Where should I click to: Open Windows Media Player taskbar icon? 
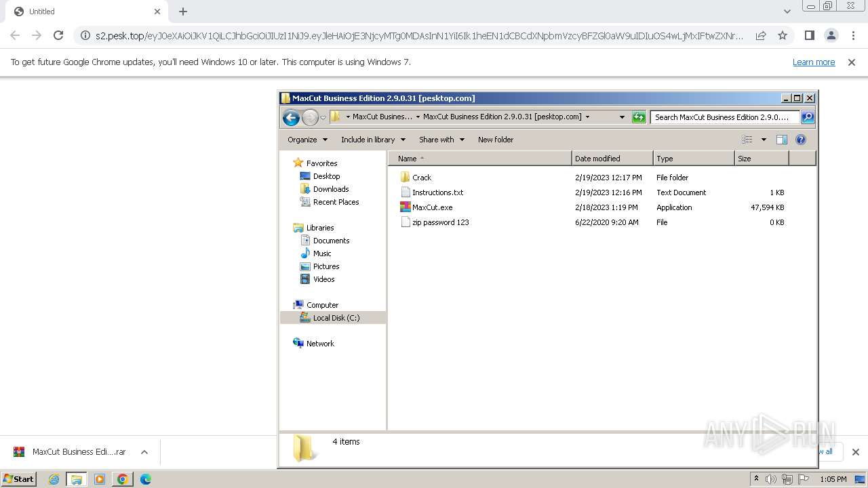click(x=100, y=479)
